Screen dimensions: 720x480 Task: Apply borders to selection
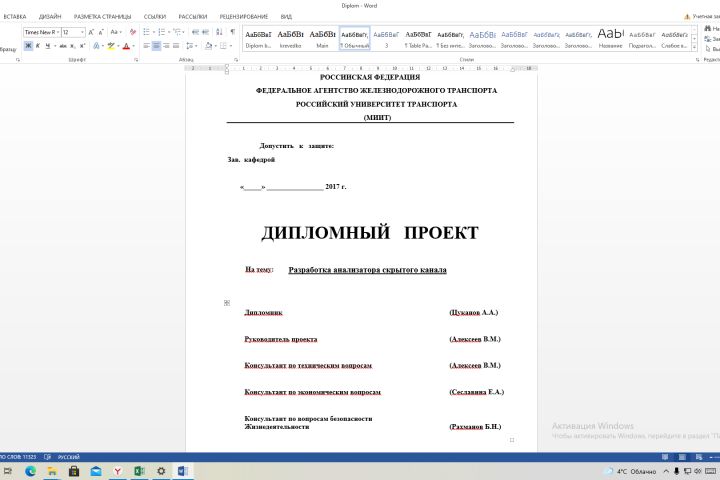point(223,45)
